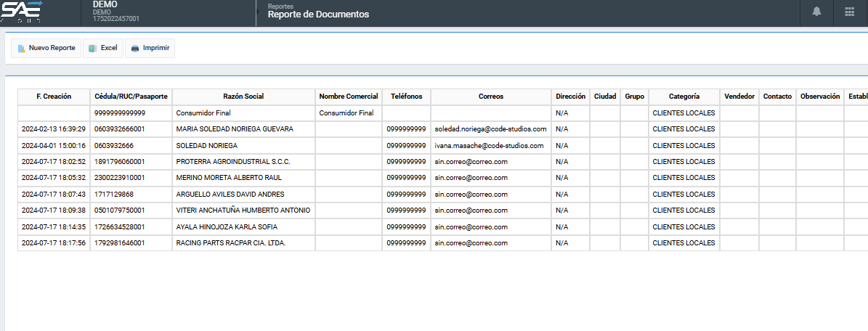Click the soledad.noriega@code-studios.com email cell
The width and height of the screenshot is (868, 331).
[x=490, y=129]
